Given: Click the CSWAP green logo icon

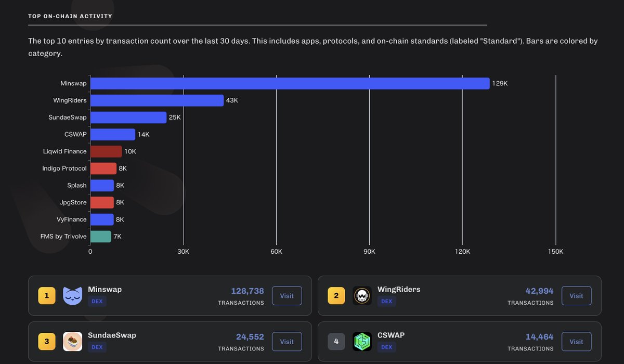Looking at the screenshot, I should point(362,342).
